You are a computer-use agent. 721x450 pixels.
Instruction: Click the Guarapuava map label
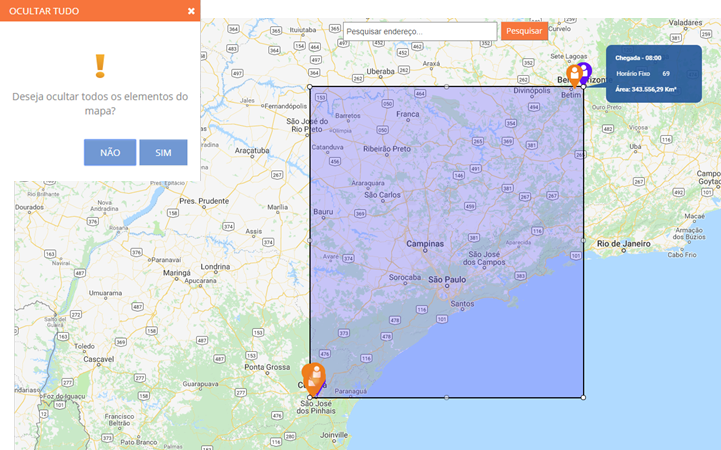pos(200,384)
